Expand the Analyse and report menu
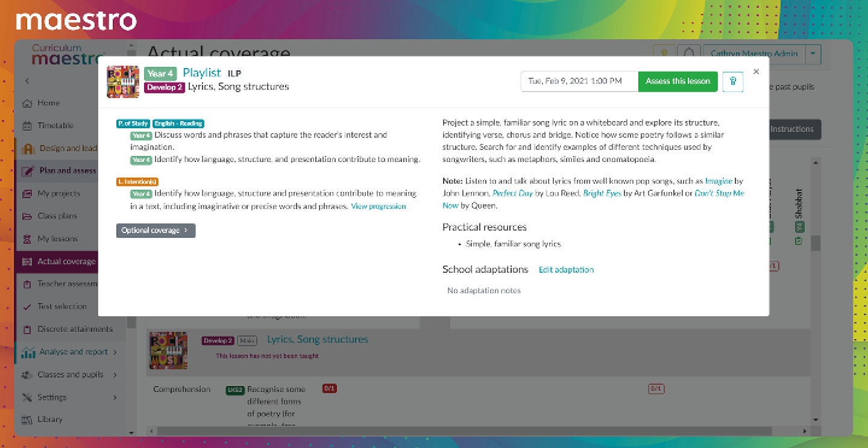 (x=115, y=352)
